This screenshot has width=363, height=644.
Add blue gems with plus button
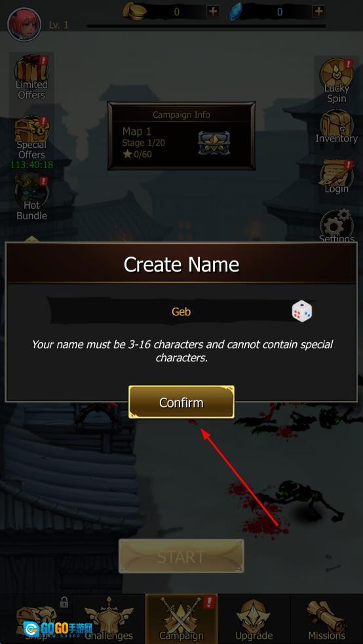(x=318, y=11)
